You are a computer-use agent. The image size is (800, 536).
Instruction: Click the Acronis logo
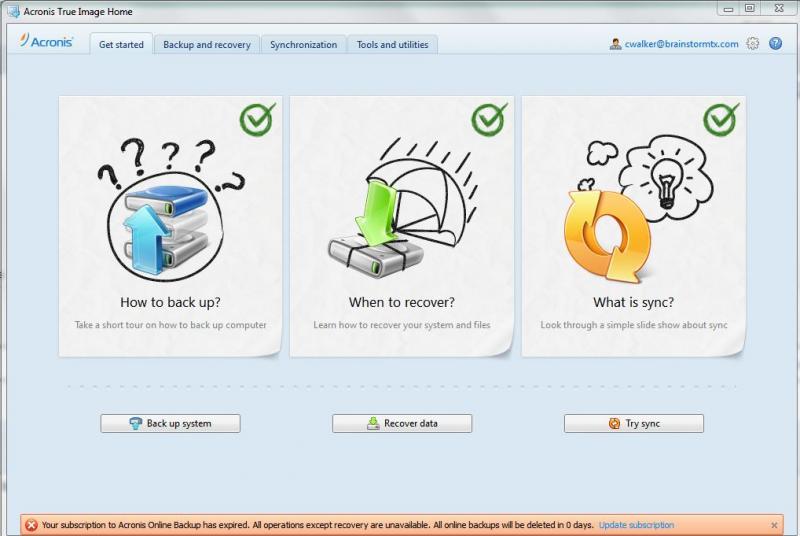[46, 41]
